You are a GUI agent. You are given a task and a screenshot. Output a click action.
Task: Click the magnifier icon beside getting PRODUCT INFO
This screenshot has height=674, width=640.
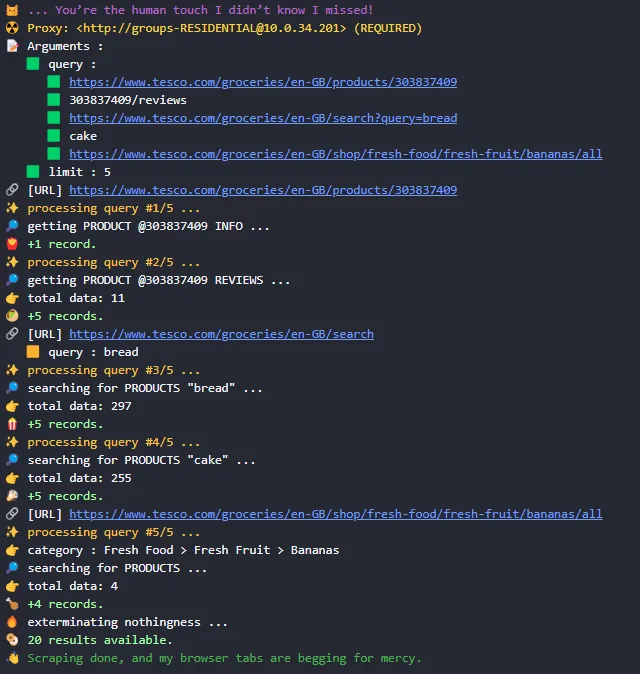tap(12, 226)
